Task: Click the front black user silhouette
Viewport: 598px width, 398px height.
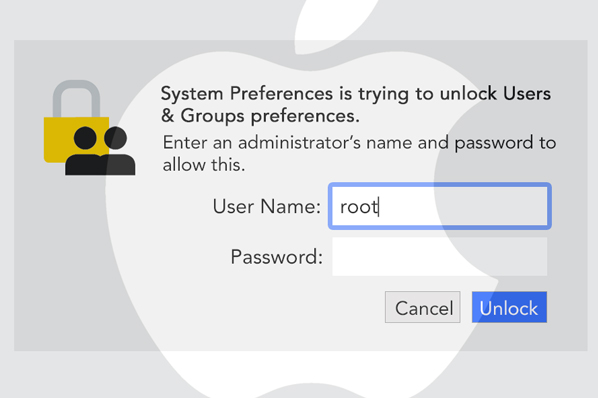Action: (x=84, y=151)
